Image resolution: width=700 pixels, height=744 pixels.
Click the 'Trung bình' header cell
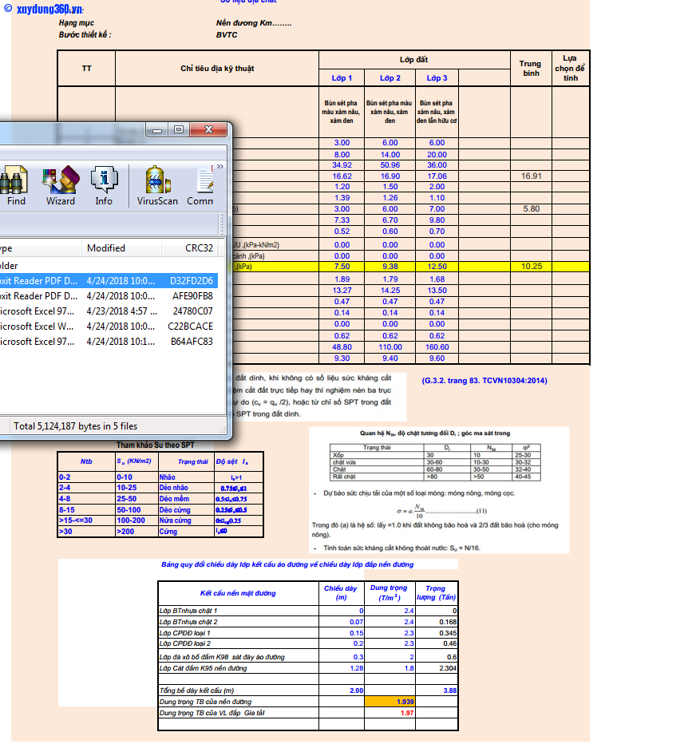click(531, 69)
